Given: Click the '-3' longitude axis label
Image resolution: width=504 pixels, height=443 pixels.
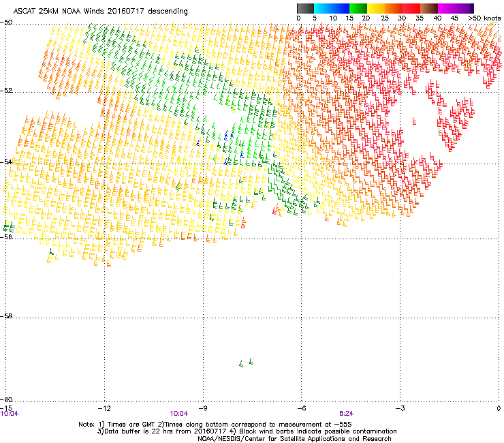Looking at the screenshot, I should (x=400, y=408).
